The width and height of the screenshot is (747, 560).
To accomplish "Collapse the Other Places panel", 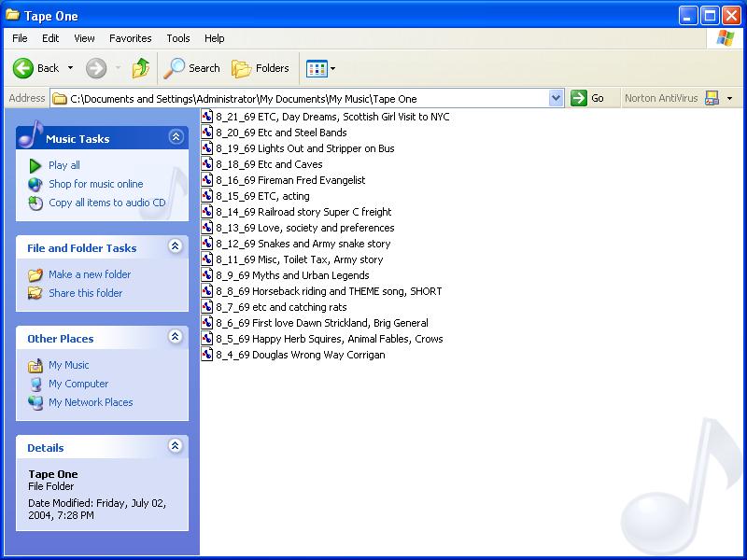I will click(176, 337).
